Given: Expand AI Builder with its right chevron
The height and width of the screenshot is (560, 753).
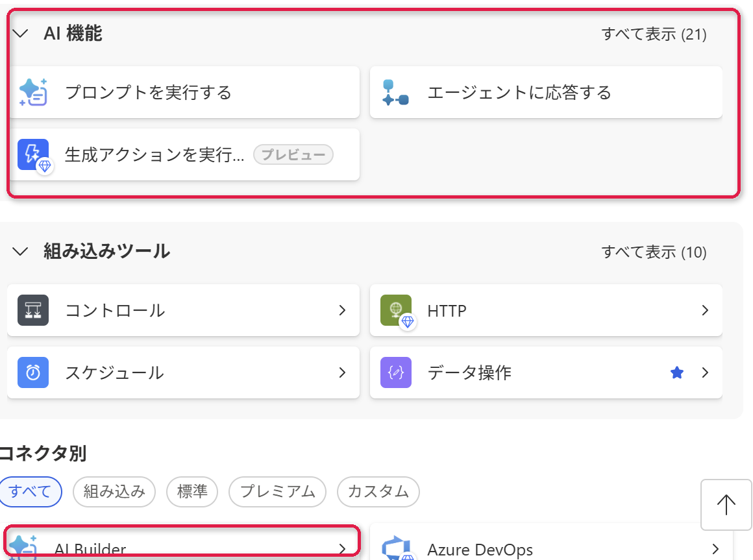Looking at the screenshot, I should [x=342, y=549].
